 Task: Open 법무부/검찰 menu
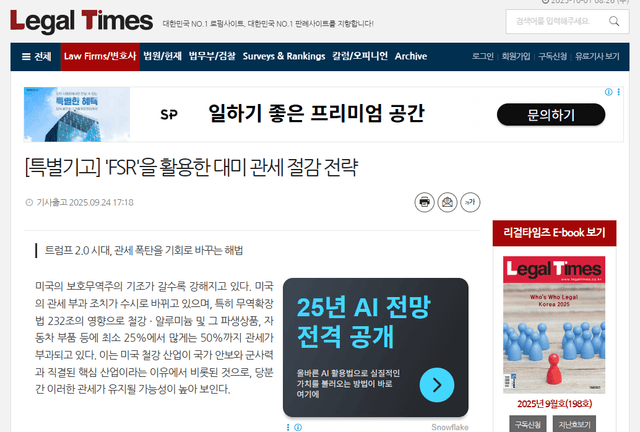212,56
